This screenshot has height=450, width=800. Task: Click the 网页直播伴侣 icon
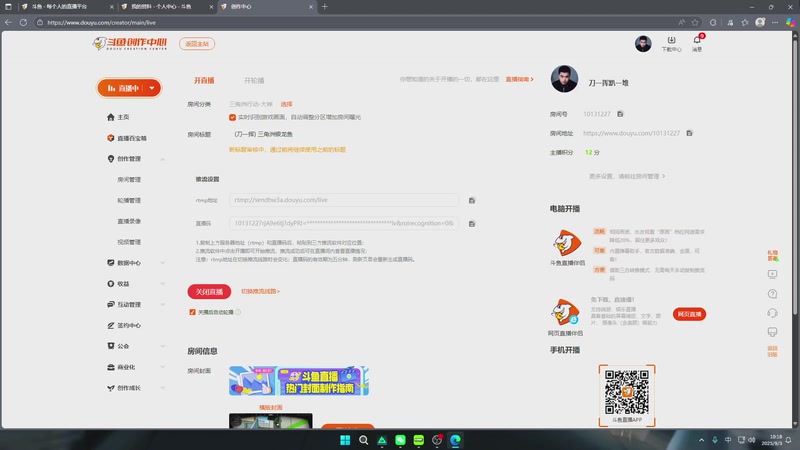[565, 312]
